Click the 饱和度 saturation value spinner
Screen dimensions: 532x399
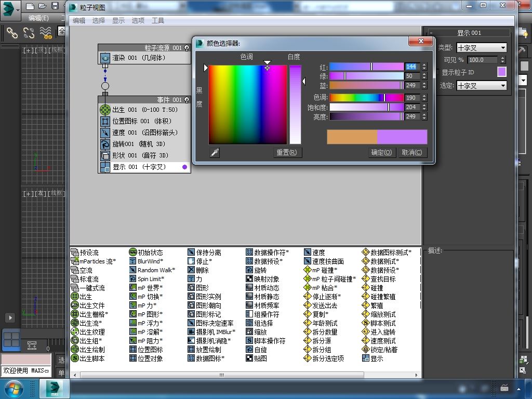[424, 107]
